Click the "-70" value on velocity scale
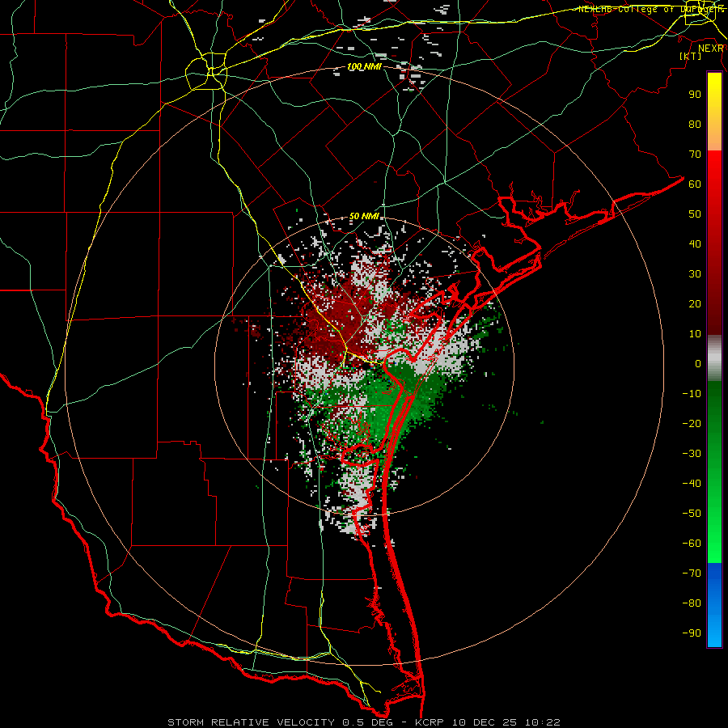Viewport: 728px width, 728px height. 692,574
